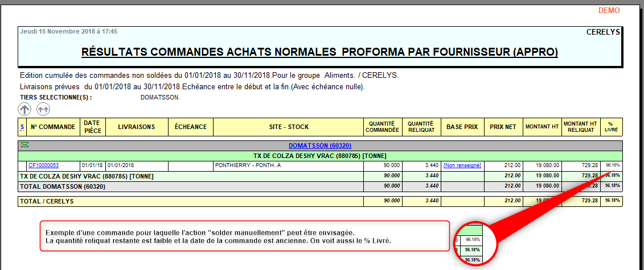
Task: Click the % LIVRE column header
Action: click(x=611, y=127)
